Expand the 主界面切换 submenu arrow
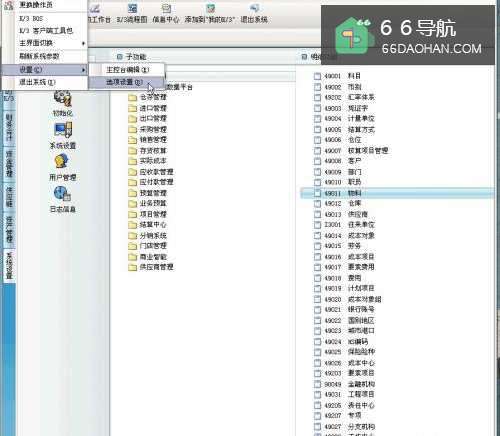This screenshot has width=500, height=436. (x=83, y=43)
